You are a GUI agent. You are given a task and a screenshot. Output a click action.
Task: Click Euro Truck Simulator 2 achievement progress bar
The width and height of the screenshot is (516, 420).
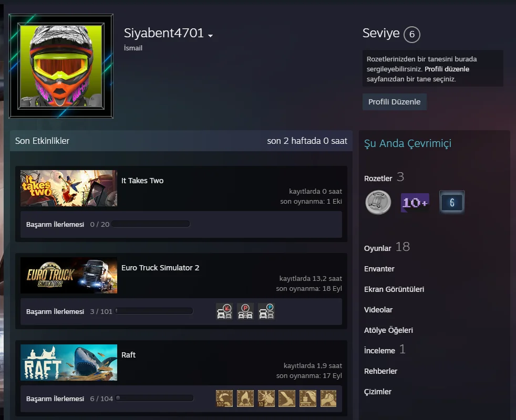click(x=153, y=311)
